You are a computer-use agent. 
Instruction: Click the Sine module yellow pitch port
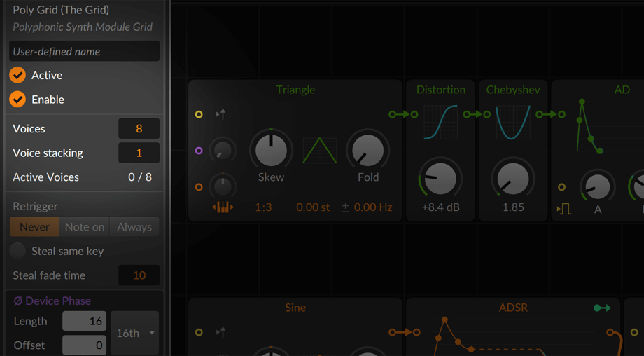(199, 332)
